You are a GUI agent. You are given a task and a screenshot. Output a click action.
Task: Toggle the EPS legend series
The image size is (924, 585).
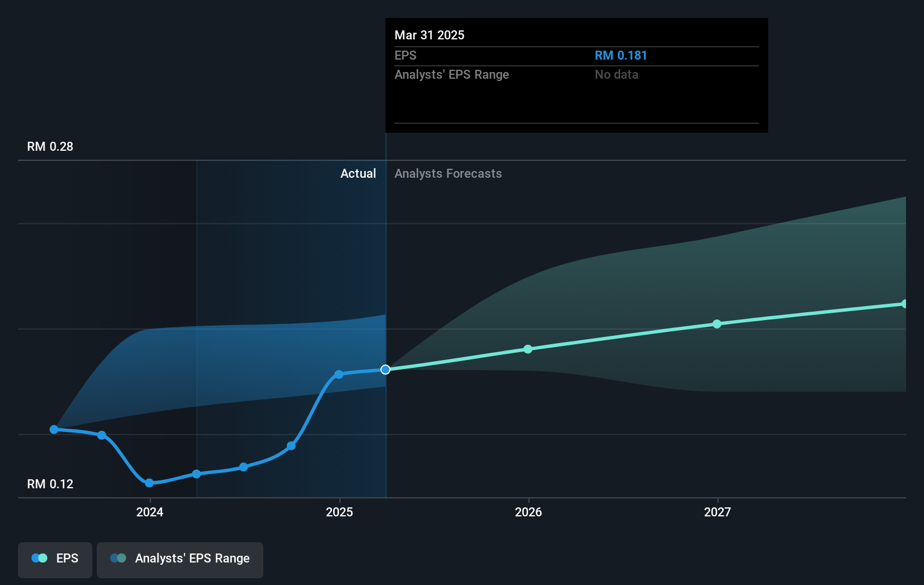click(x=55, y=560)
